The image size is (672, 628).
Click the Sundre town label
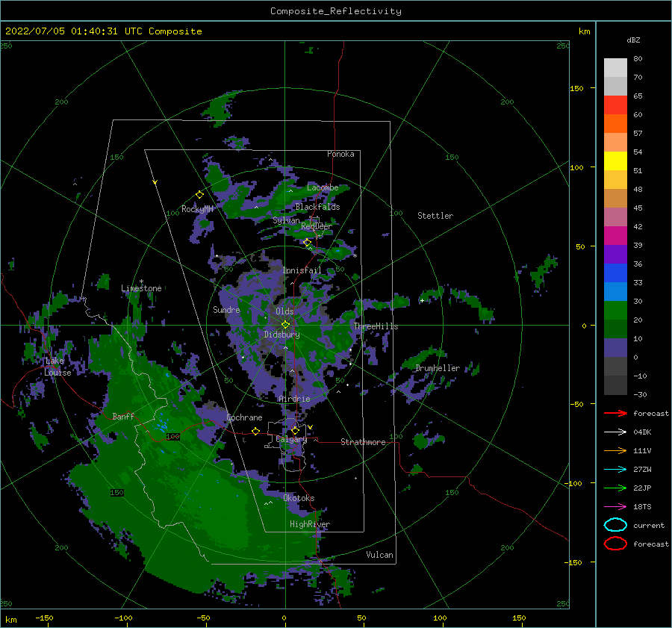point(226,309)
